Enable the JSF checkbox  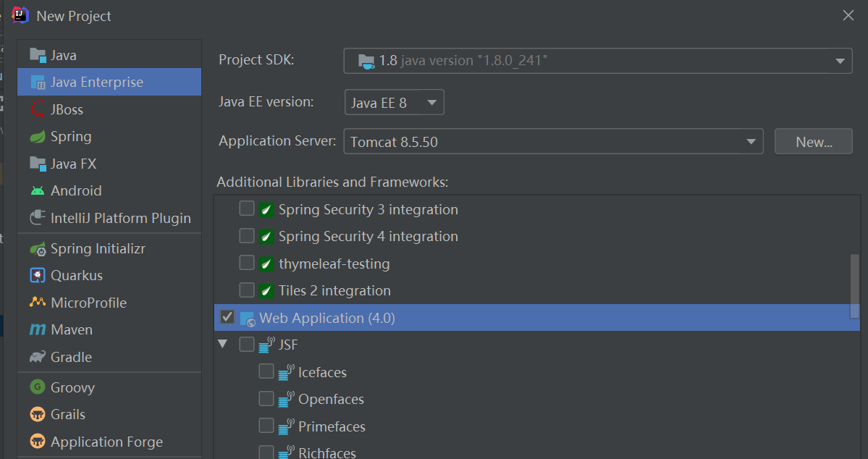(x=247, y=345)
